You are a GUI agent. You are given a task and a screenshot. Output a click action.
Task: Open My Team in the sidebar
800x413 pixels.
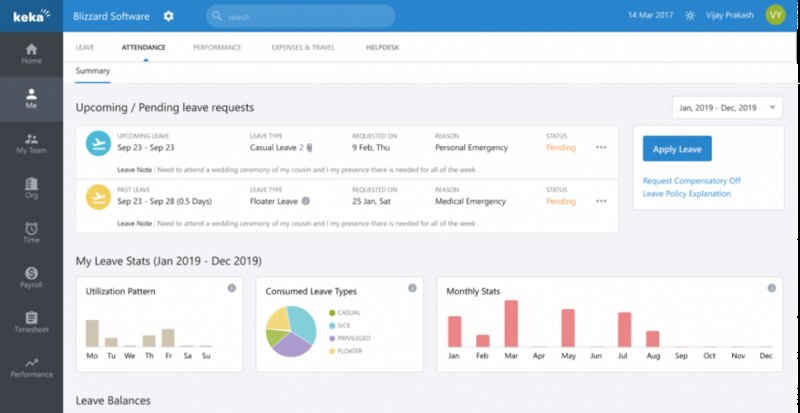(x=31, y=143)
